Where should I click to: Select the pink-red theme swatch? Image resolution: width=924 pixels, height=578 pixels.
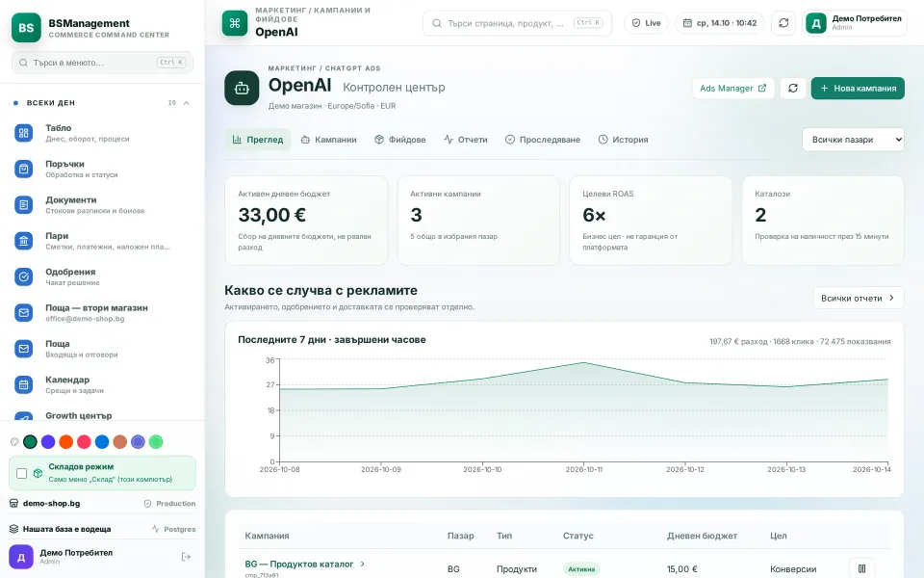85,442
